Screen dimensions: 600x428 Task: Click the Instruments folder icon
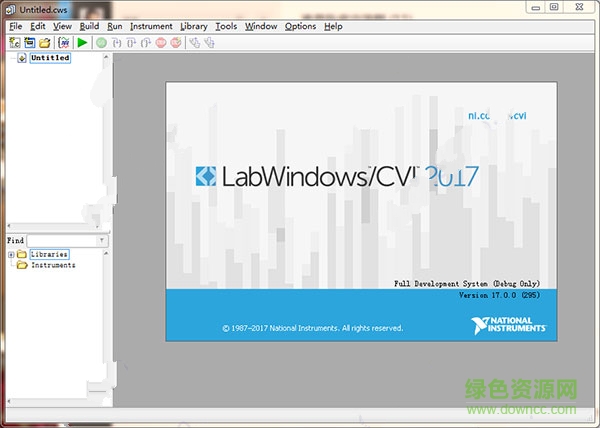tap(22, 265)
